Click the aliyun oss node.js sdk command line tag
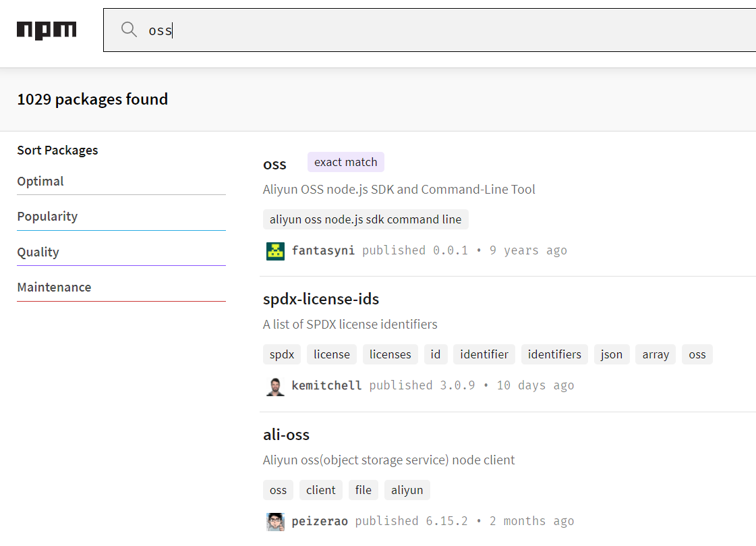 366,219
